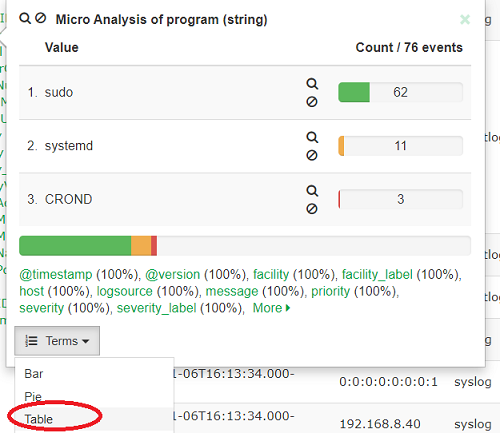Click the logsource field link
Screen dimensions: 500x433
(124, 291)
